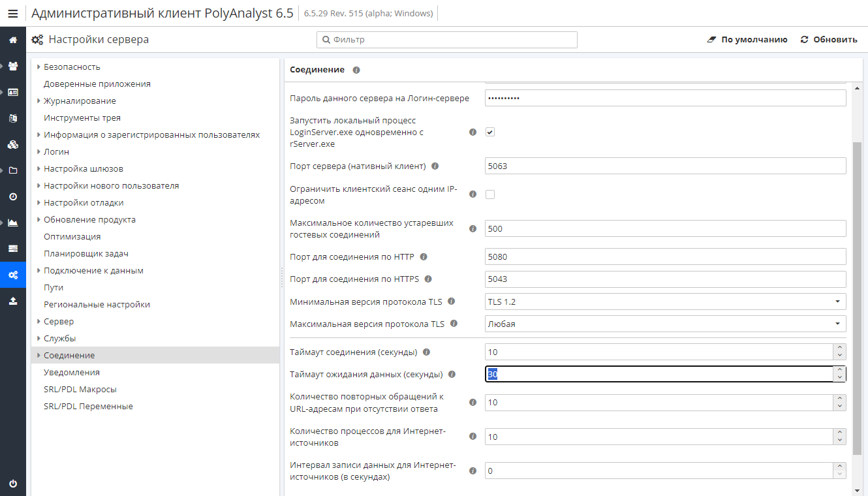Increase Количество процессов для Интернет-источников

point(840,433)
